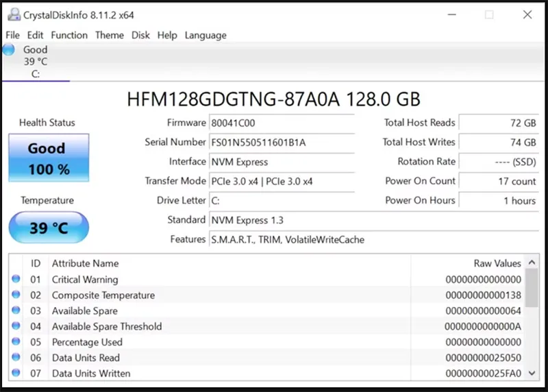Image resolution: width=548 pixels, height=392 pixels.
Task: Open the Help menu
Action: point(167,36)
